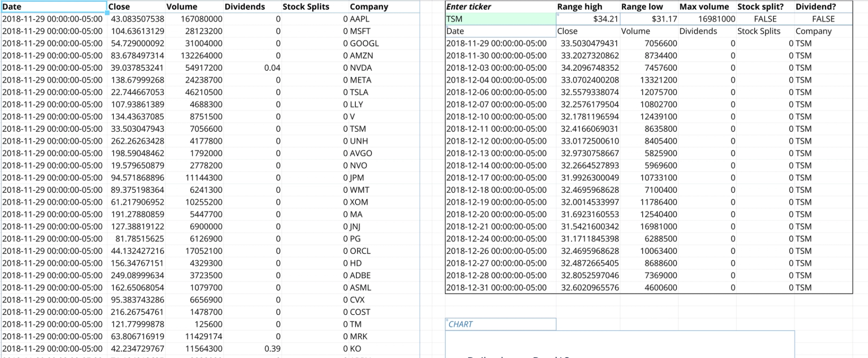
Task: Click the KO company cell
Action: [384, 348]
